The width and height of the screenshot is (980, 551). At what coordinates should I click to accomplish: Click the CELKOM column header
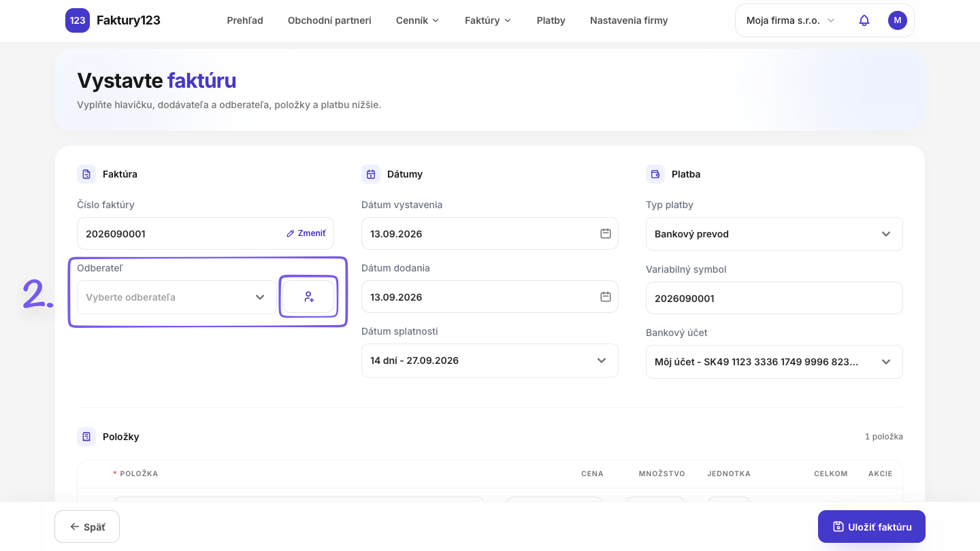(831, 473)
